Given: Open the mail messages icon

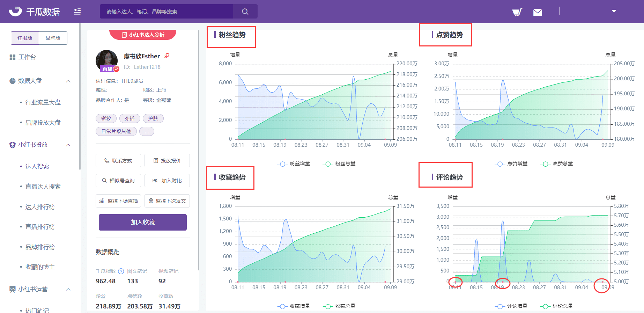Looking at the screenshot, I should point(538,12).
